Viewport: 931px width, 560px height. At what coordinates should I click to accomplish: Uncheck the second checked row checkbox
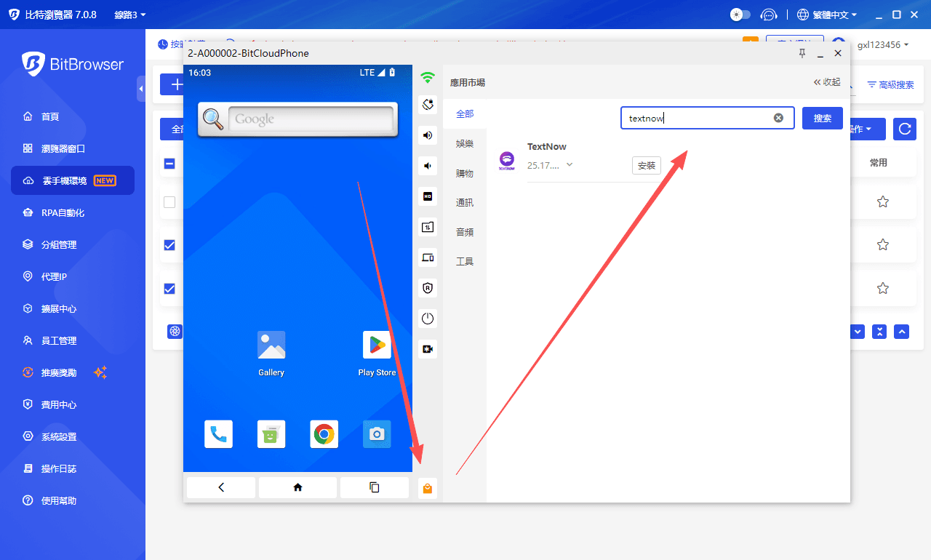[x=169, y=289]
